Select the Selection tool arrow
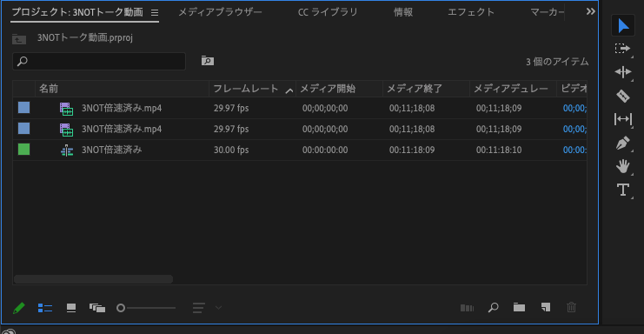644x334 pixels. [x=623, y=25]
